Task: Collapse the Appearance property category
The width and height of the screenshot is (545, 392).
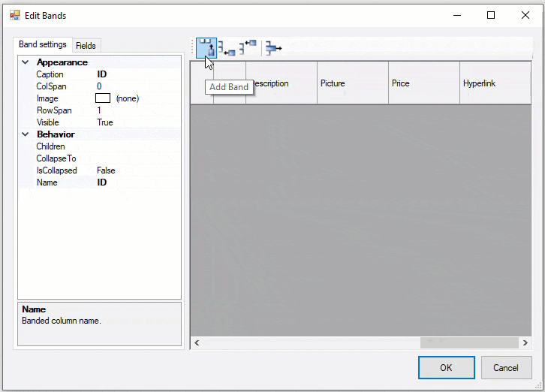Action: tap(26, 62)
